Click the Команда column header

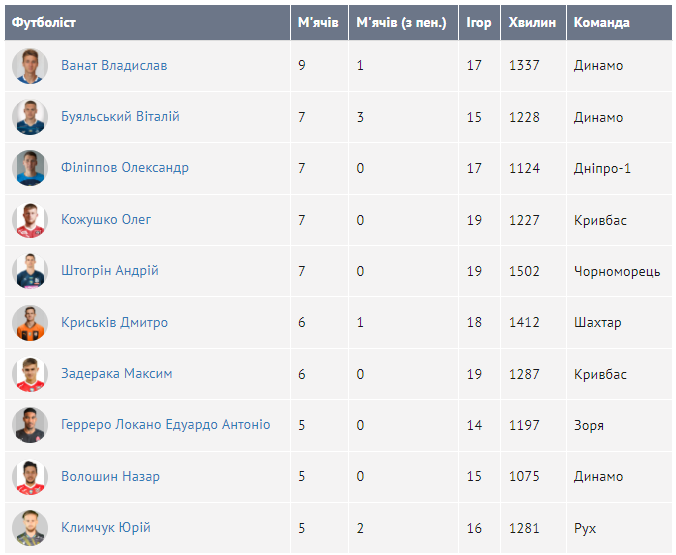602,22
